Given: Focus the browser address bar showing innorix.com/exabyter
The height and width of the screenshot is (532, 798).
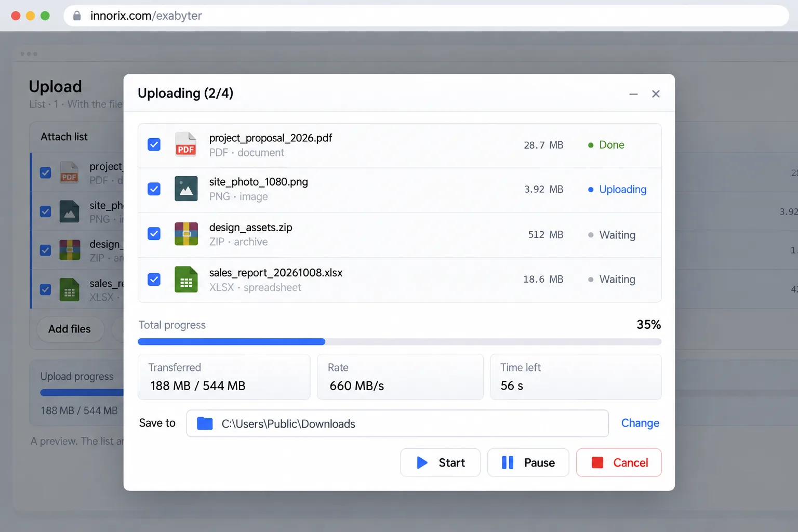Looking at the screenshot, I should (x=426, y=16).
